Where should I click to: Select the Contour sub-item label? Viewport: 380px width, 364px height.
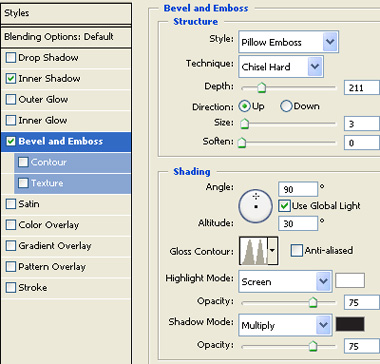(49, 162)
